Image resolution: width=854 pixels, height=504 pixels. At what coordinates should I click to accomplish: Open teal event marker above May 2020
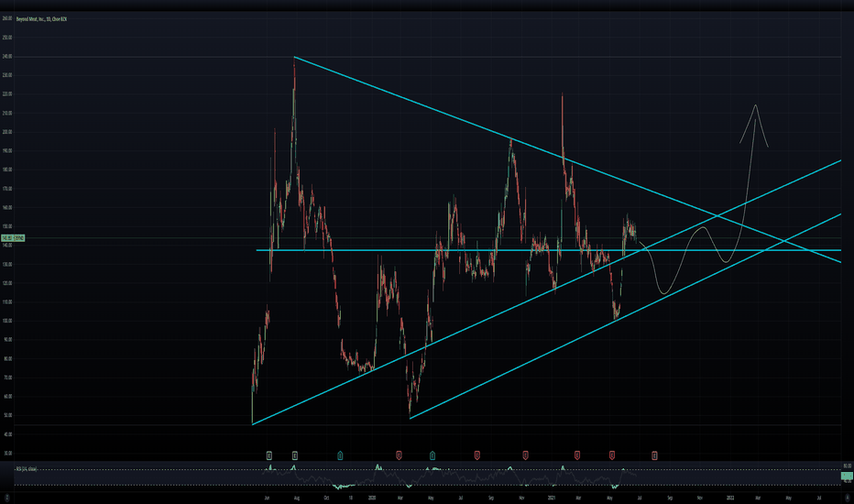tap(432, 455)
